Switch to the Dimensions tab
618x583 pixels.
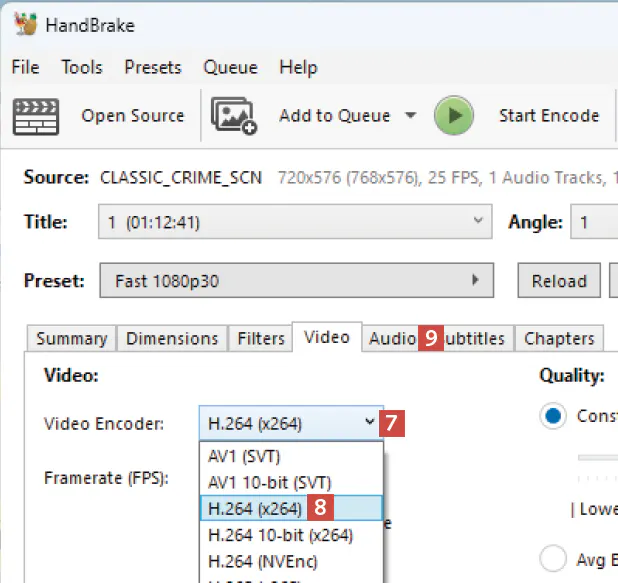[172, 339]
